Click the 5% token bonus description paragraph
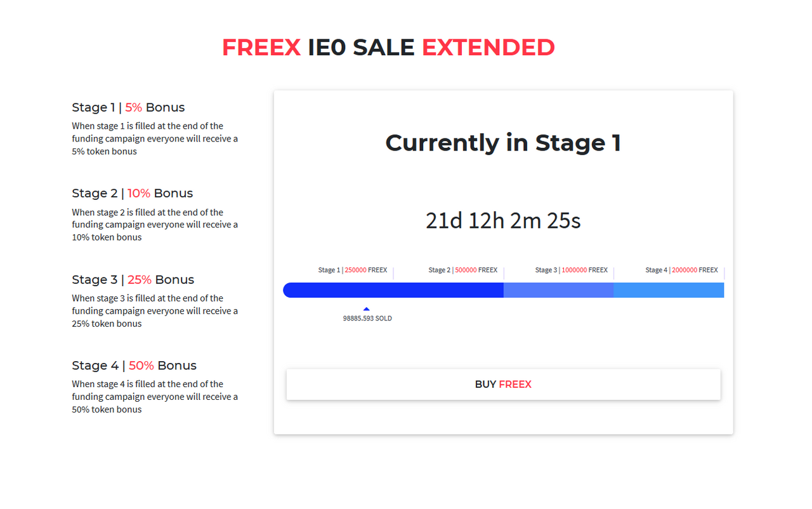 click(x=155, y=138)
